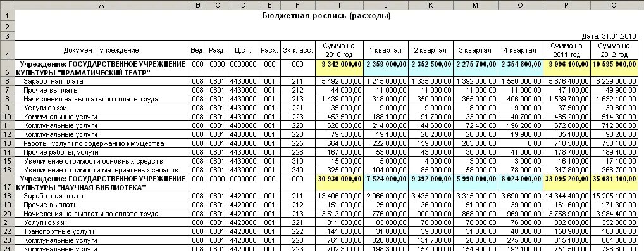Select 'Увеличение стоимости основных средств' cell
Image resolution: width=644 pixels, height=251 pixels.
click(x=102, y=161)
